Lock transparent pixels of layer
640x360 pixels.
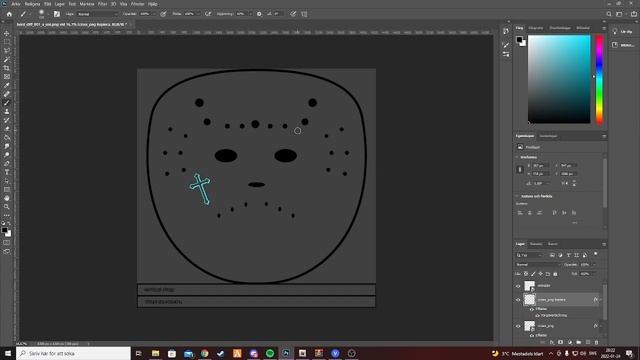pyautogui.click(x=526, y=274)
